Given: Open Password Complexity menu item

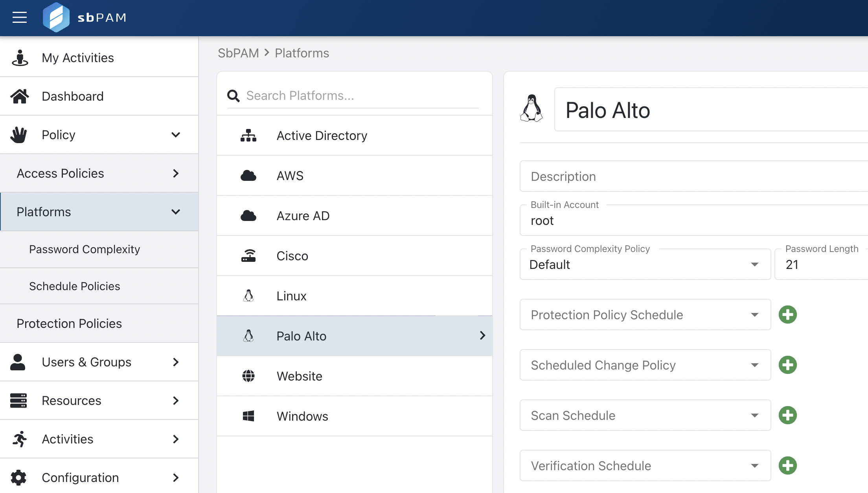Looking at the screenshot, I should click(85, 249).
